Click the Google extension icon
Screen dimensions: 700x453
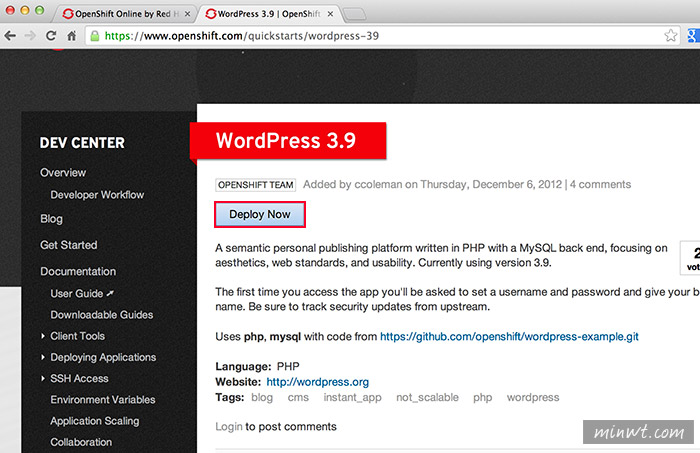pyautogui.click(x=693, y=36)
